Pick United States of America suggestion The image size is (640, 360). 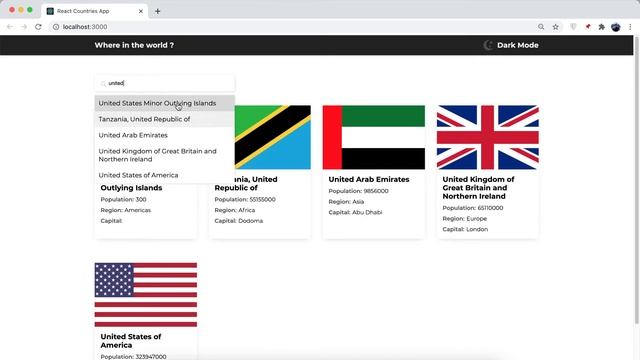click(x=164, y=175)
